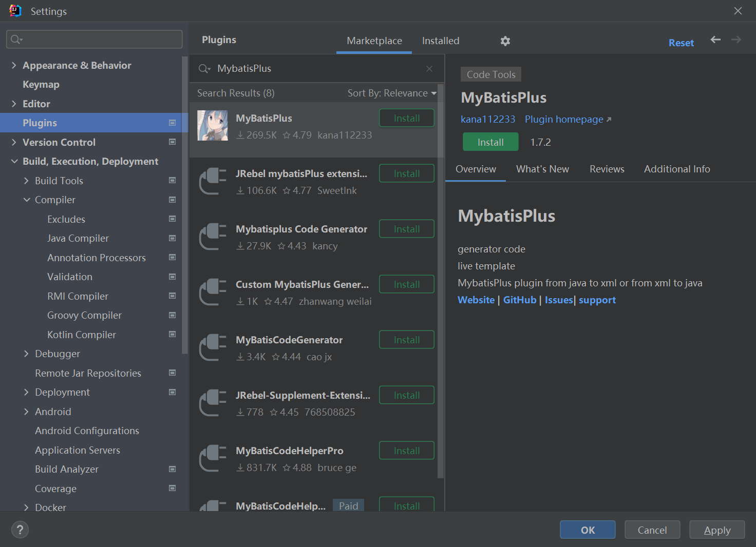Click the Cancel button
Screen dimensions: 756x547
click(652, 530)
